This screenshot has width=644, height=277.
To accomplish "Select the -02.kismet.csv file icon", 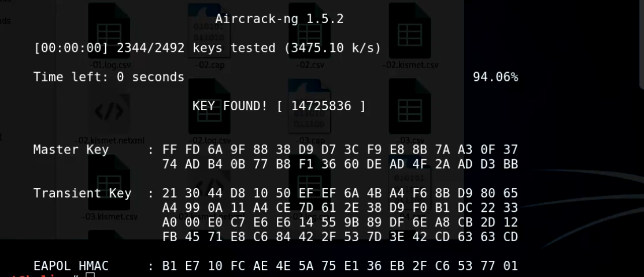I will [x=410, y=31].
